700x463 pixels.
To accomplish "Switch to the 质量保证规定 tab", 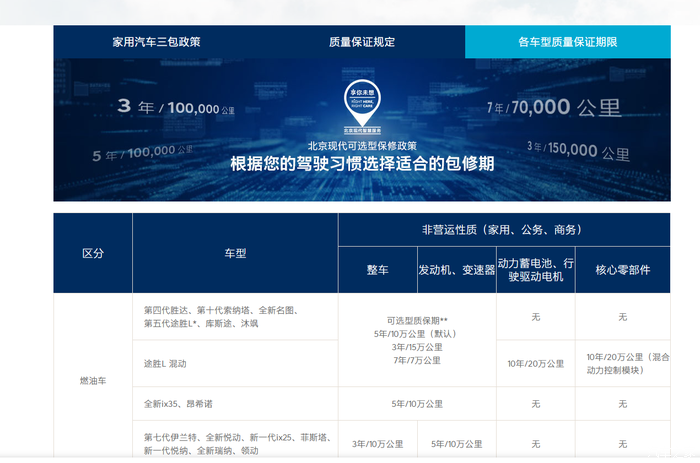I will [361, 42].
